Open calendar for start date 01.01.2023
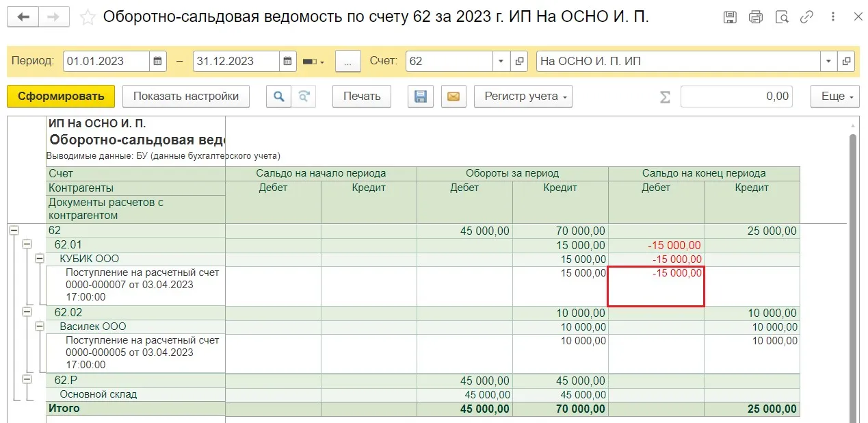 [158, 61]
